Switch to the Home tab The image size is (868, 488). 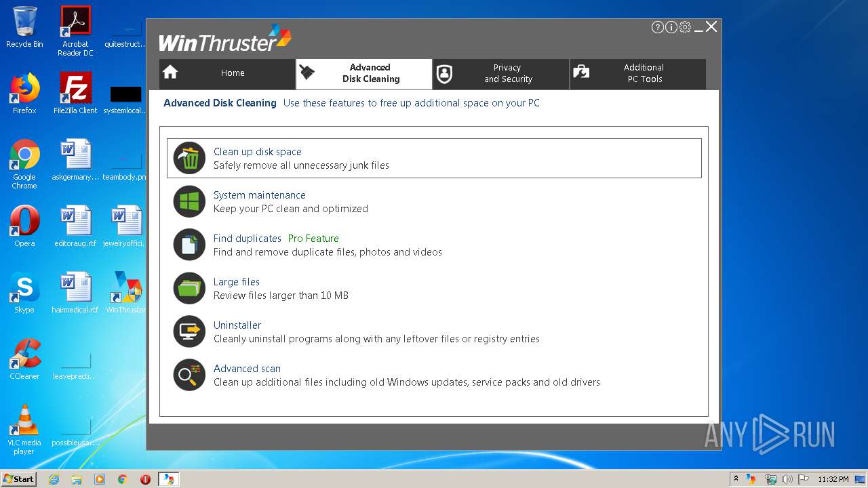(227, 74)
